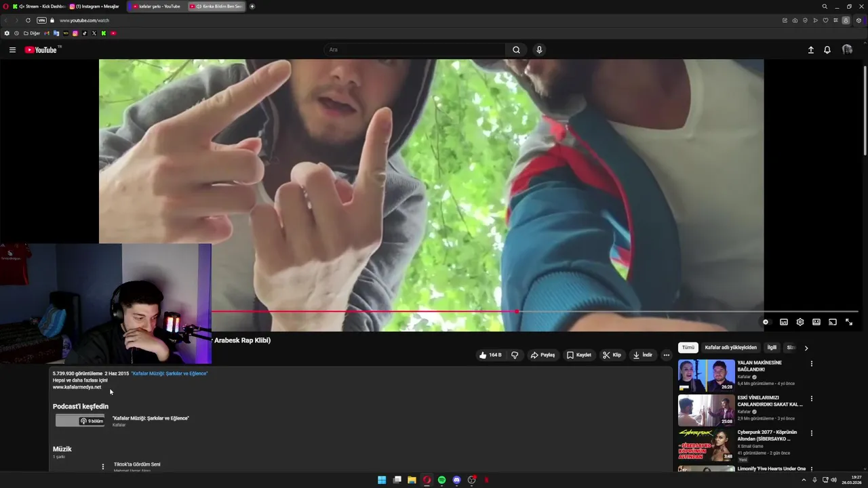Open the Instagram bookmark icon

[75, 33]
